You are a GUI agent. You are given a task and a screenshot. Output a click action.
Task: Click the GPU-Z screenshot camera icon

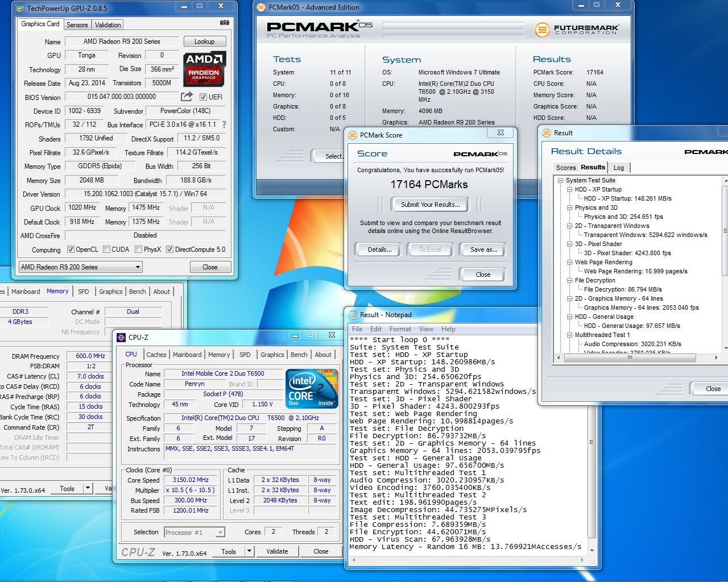tap(224, 23)
